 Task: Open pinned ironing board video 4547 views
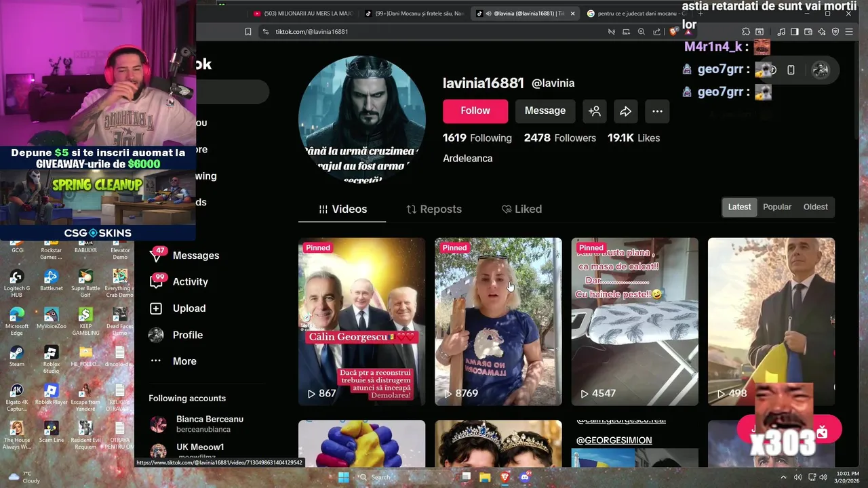(635, 321)
